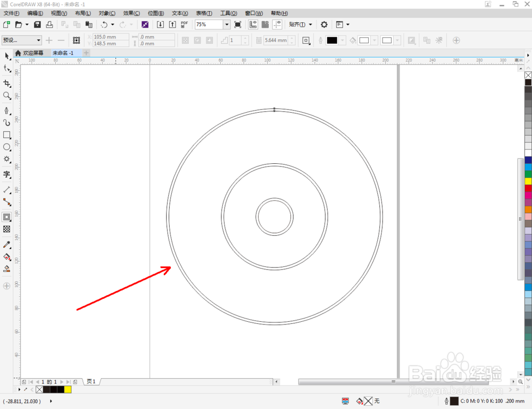
Task: Select the Connector tool
Action: (7, 202)
